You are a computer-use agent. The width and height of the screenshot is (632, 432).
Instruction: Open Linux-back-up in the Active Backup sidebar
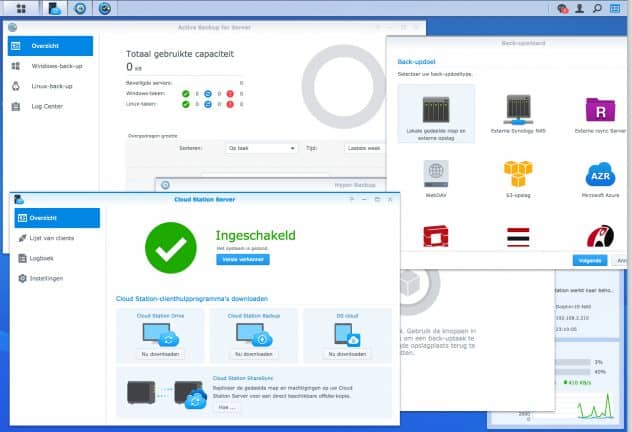coord(50,86)
